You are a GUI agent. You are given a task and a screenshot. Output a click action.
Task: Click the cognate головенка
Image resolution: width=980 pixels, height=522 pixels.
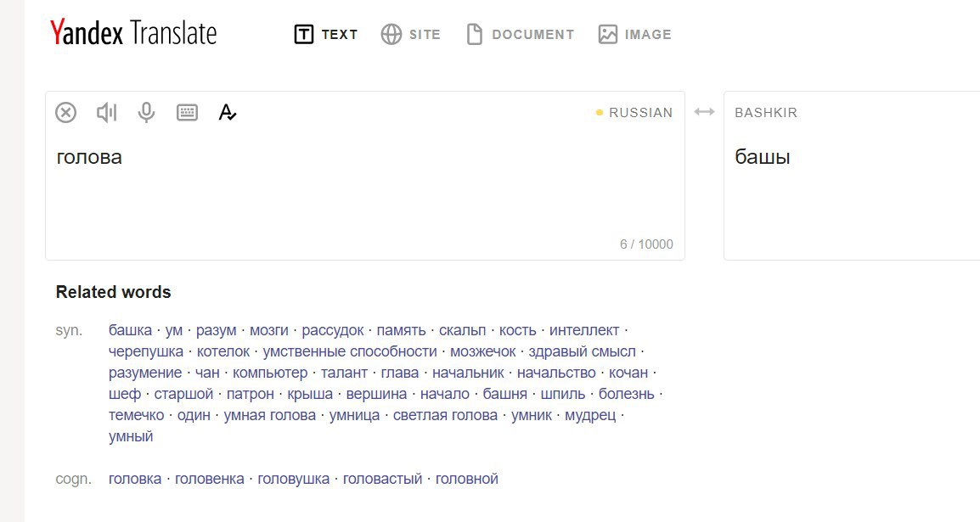point(210,479)
